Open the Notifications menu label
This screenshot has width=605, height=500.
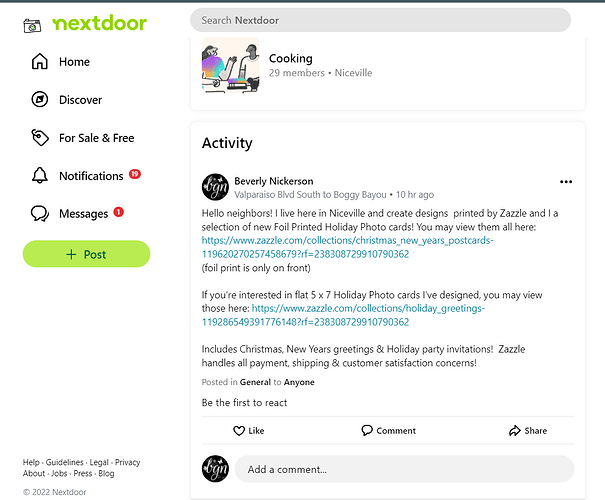(91, 176)
